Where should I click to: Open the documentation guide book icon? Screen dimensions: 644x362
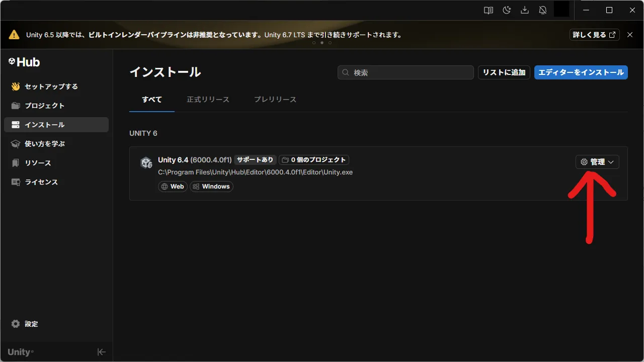488,10
